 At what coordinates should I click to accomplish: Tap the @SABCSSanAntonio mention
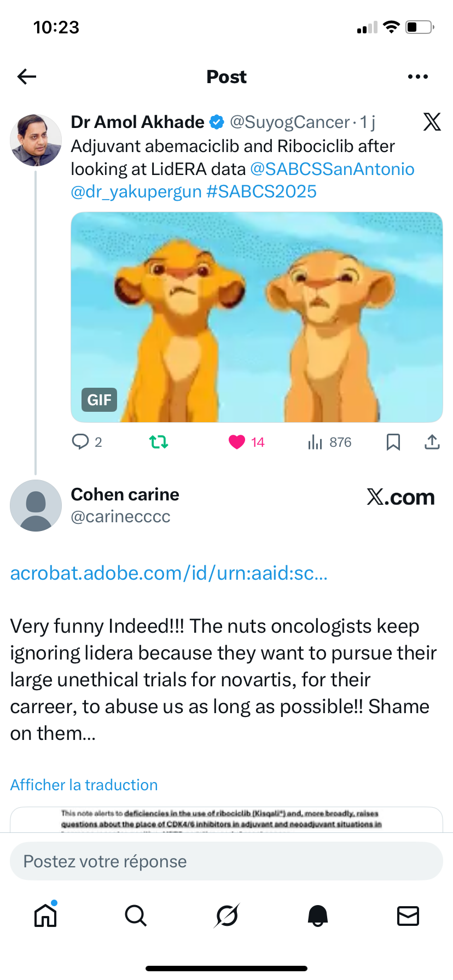click(332, 169)
